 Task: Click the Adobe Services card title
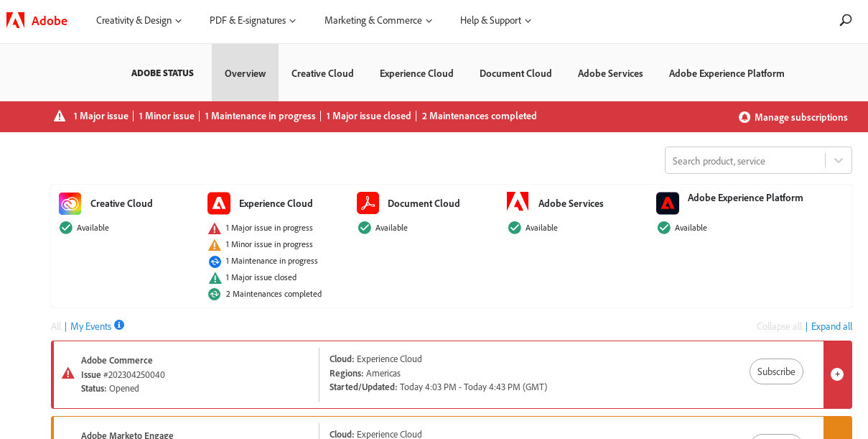click(571, 203)
